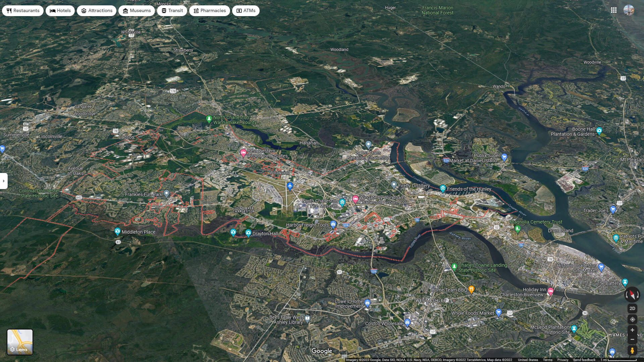Pick up the Street View pegman
Viewport: 644px width, 362px height.
point(632,351)
